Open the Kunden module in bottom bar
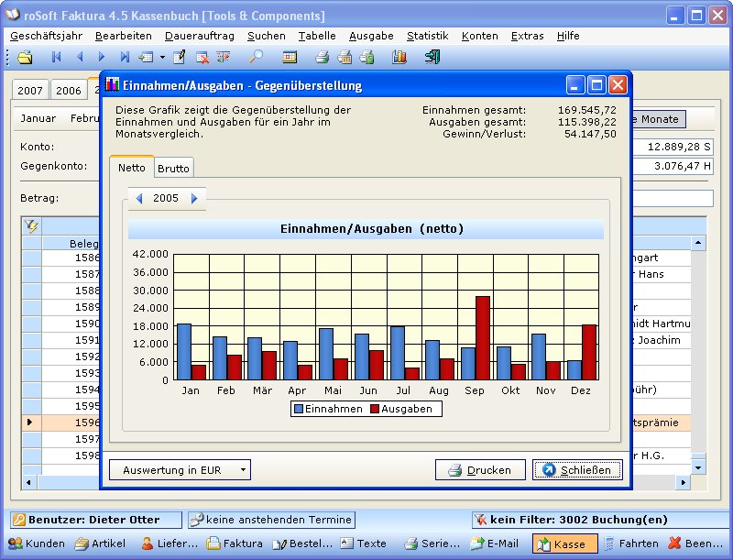The width and height of the screenshot is (733, 560). pyautogui.click(x=37, y=544)
